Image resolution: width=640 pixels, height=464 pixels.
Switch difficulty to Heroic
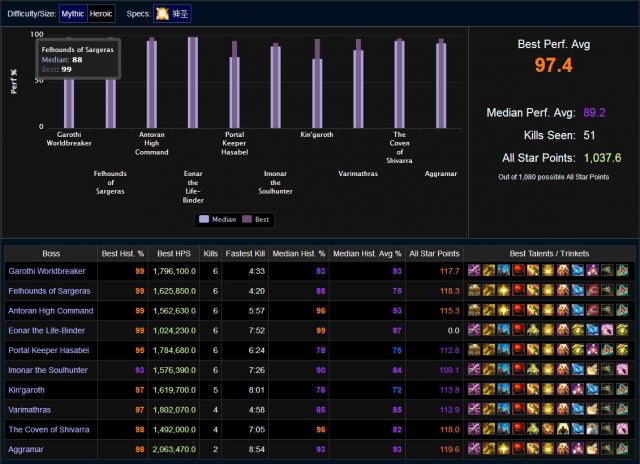tap(102, 13)
